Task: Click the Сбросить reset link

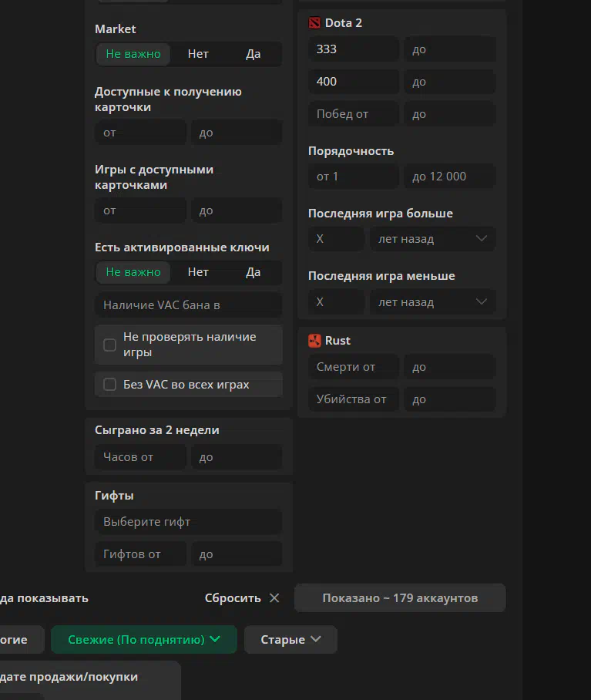Action: tap(232, 598)
